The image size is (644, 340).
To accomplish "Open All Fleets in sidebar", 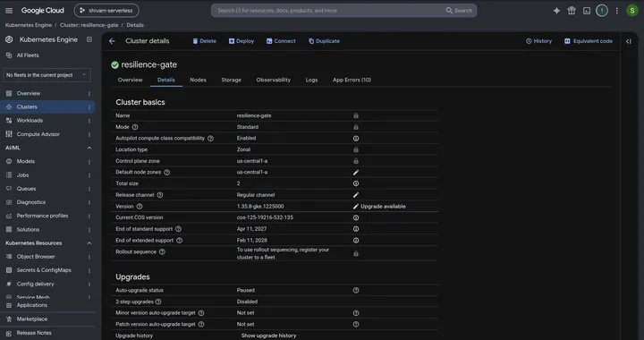I will 28,55.
